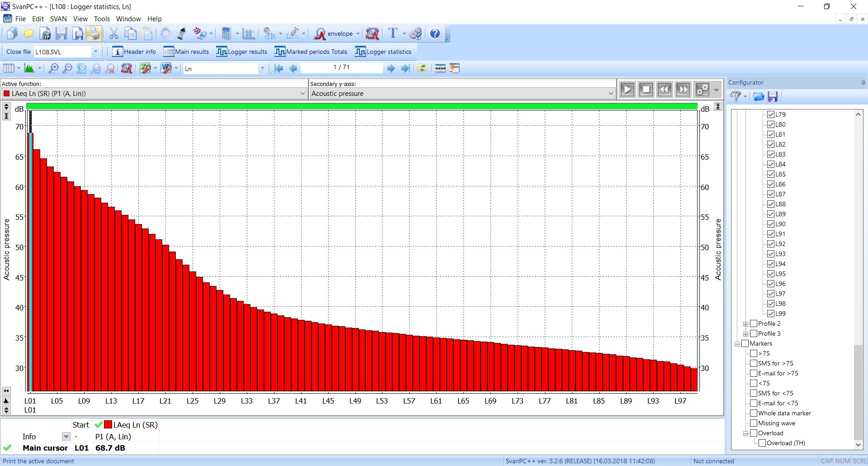Click the zoom in magnifier icon

click(x=53, y=68)
